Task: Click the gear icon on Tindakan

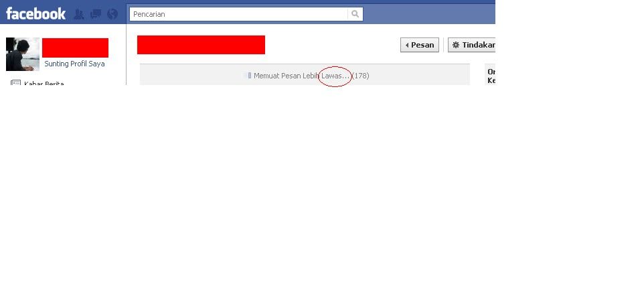Action: (x=455, y=45)
